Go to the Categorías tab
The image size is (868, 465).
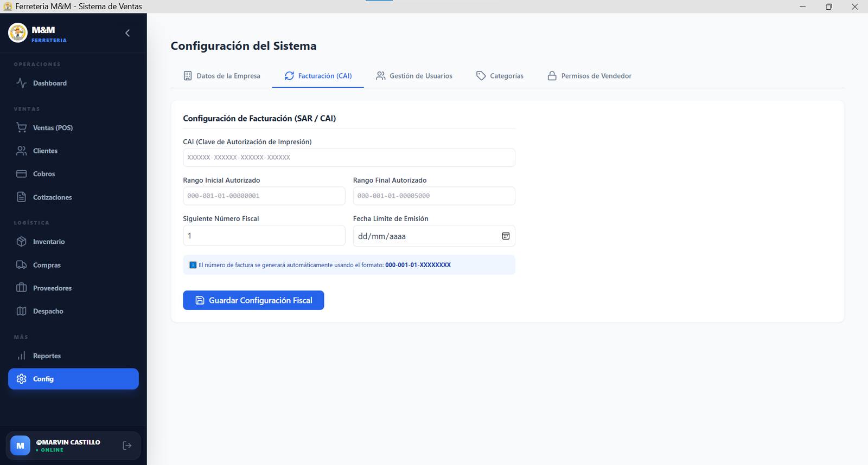500,76
